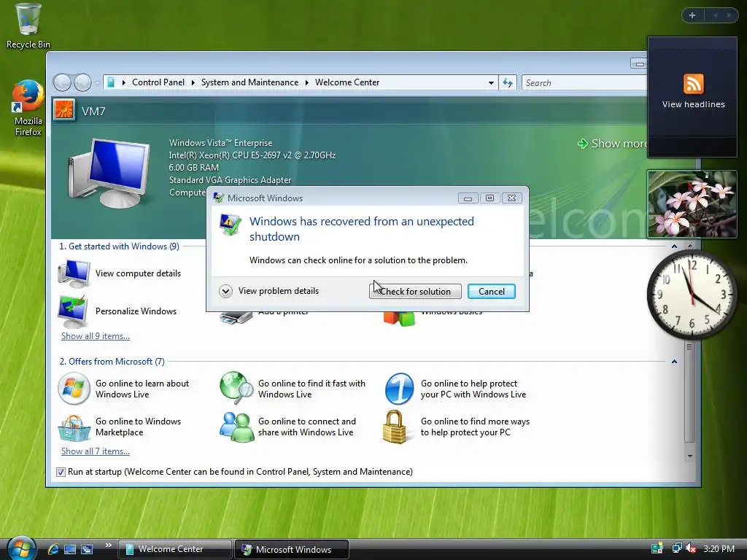Click the analog clock gadget
747x560 pixels.
click(x=692, y=295)
